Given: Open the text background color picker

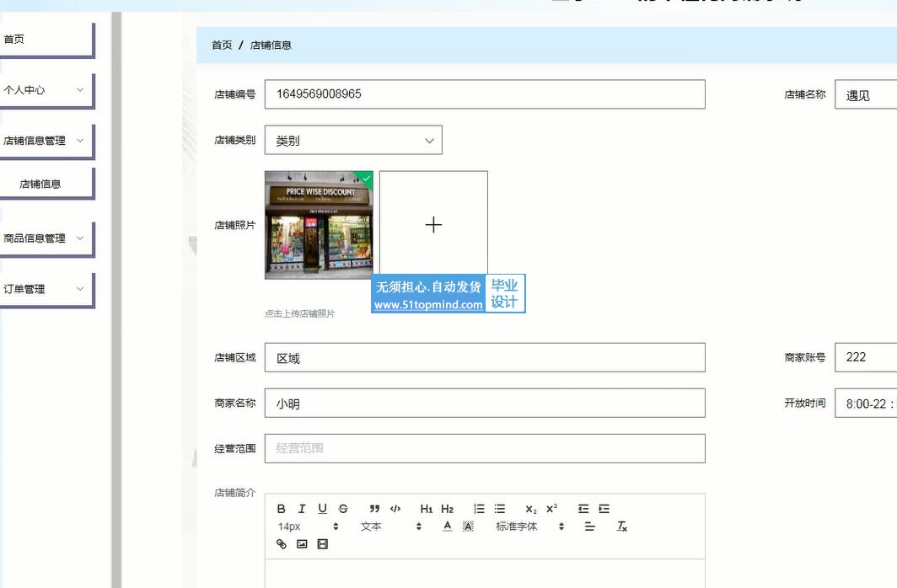Looking at the screenshot, I should click(468, 527).
